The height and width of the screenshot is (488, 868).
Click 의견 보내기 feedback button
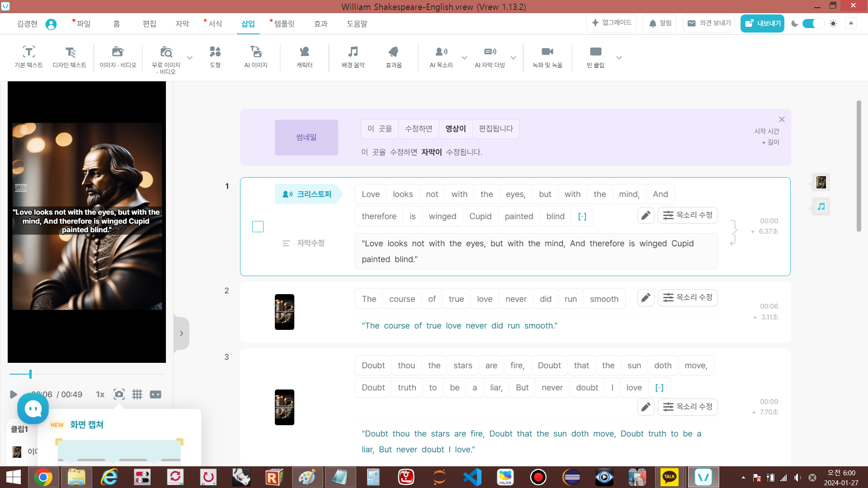[x=708, y=23]
